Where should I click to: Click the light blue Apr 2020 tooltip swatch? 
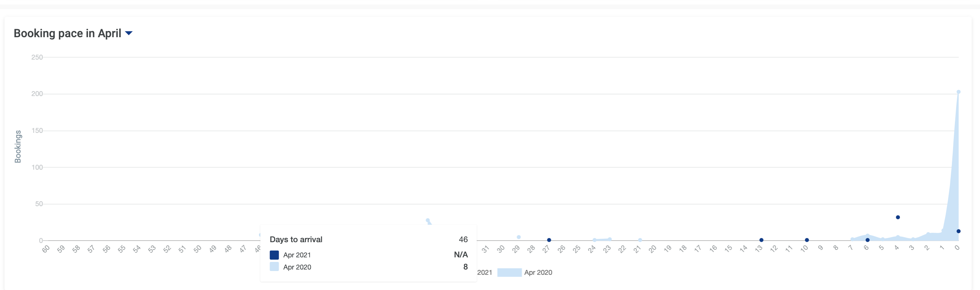(x=274, y=267)
